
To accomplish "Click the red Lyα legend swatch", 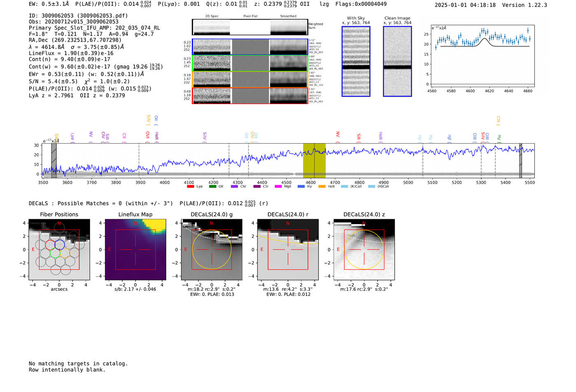I will pos(190,186).
